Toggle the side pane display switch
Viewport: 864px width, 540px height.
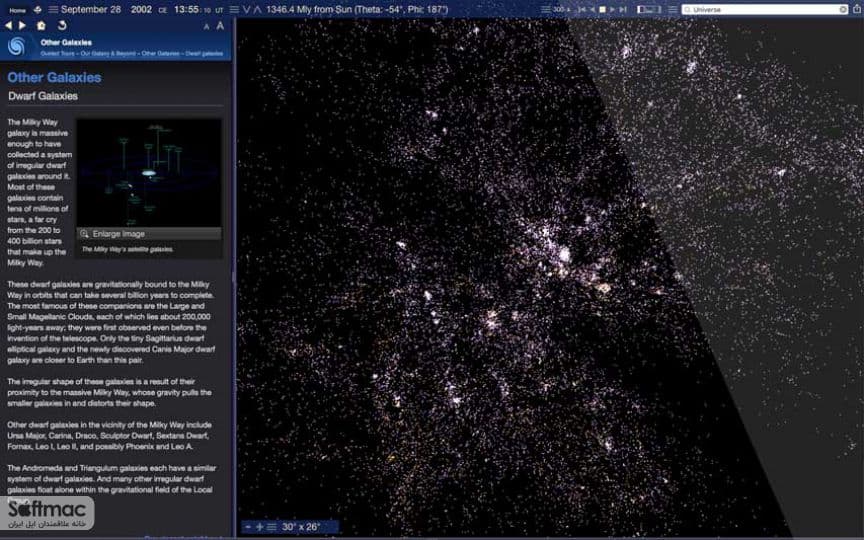point(649,9)
